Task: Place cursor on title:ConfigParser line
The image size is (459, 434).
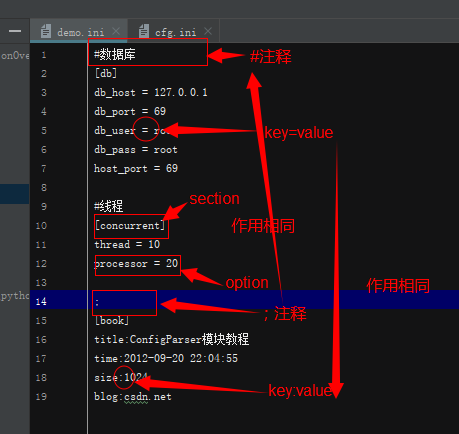Action: (x=171, y=339)
